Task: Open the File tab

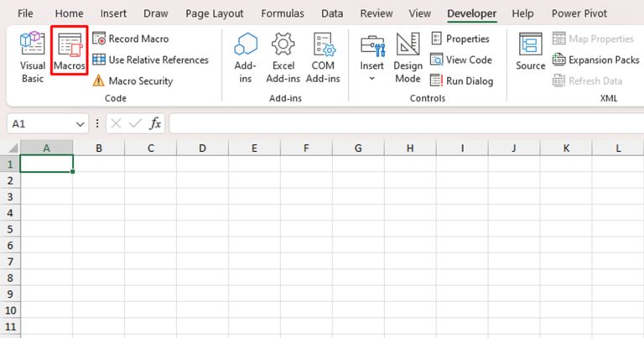Action: (x=25, y=13)
